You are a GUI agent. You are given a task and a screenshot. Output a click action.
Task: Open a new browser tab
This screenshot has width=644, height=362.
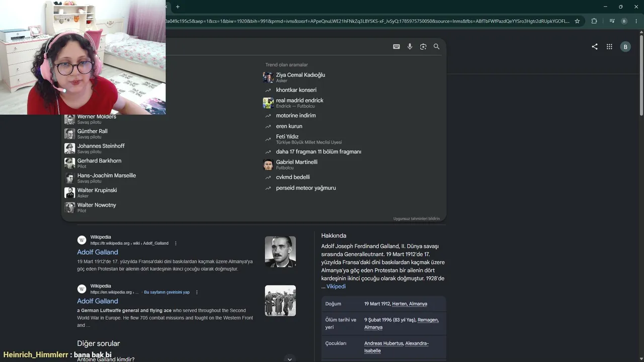pos(178,7)
